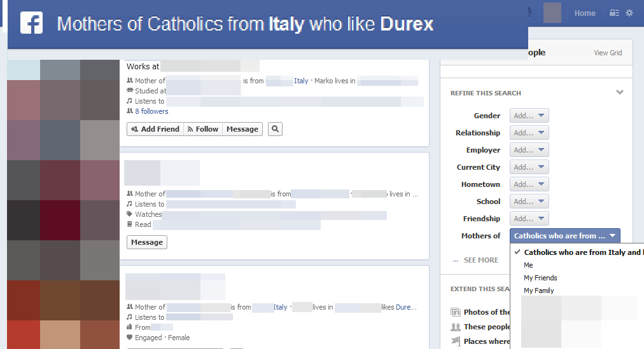The height and width of the screenshot is (349, 644).
Task: Click the Engaged · Female text
Action: (x=162, y=338)
